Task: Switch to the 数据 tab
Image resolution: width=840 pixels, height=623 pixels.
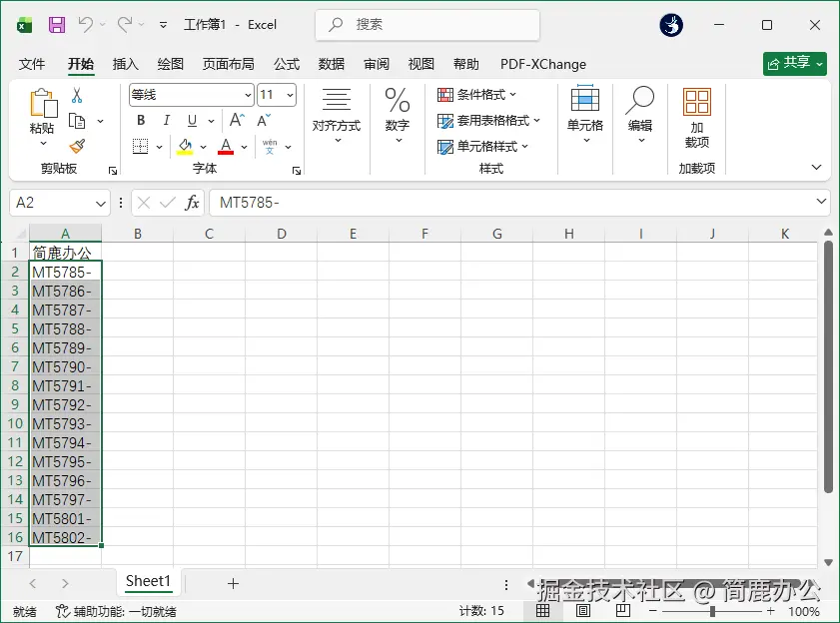Action: 331,64
